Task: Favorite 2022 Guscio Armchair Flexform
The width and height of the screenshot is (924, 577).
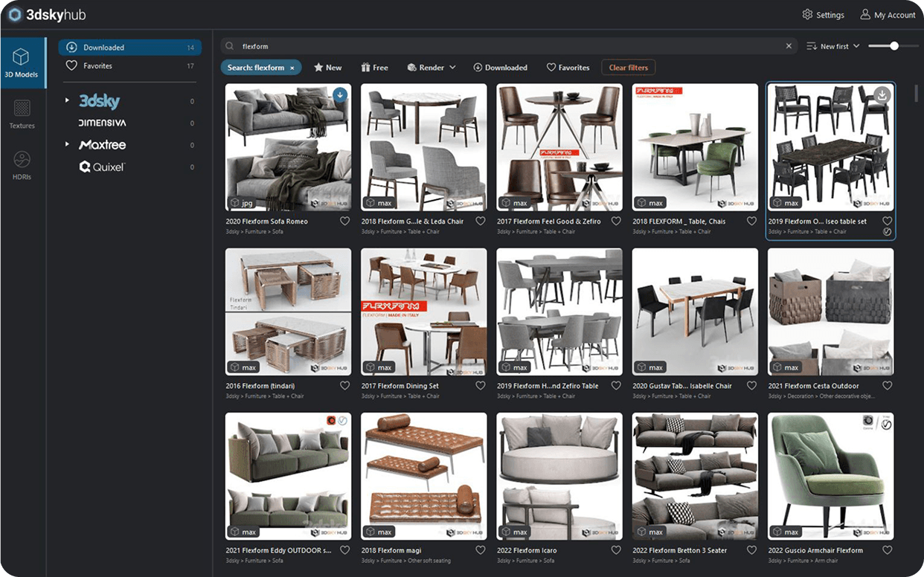Action: (x=888, y=550)
